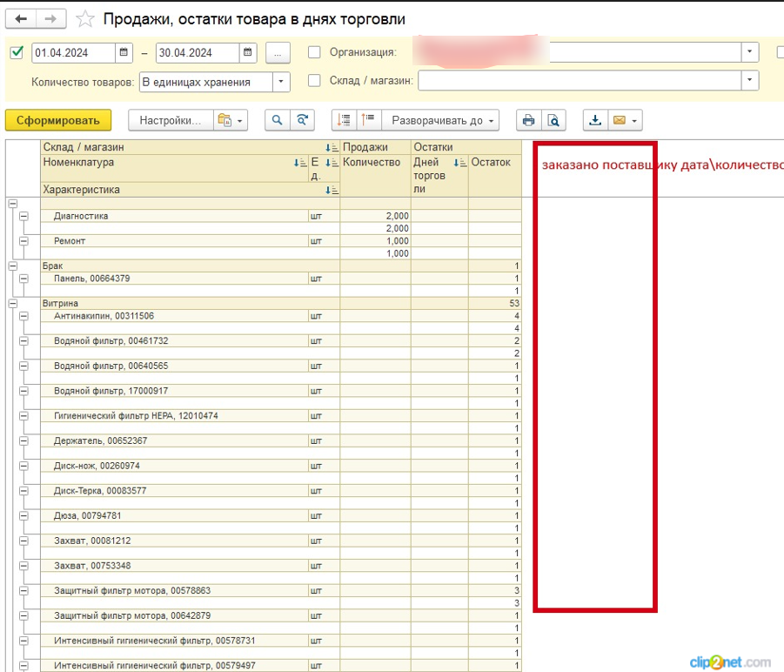Click the print icon in toolbar

coord(528,120)
